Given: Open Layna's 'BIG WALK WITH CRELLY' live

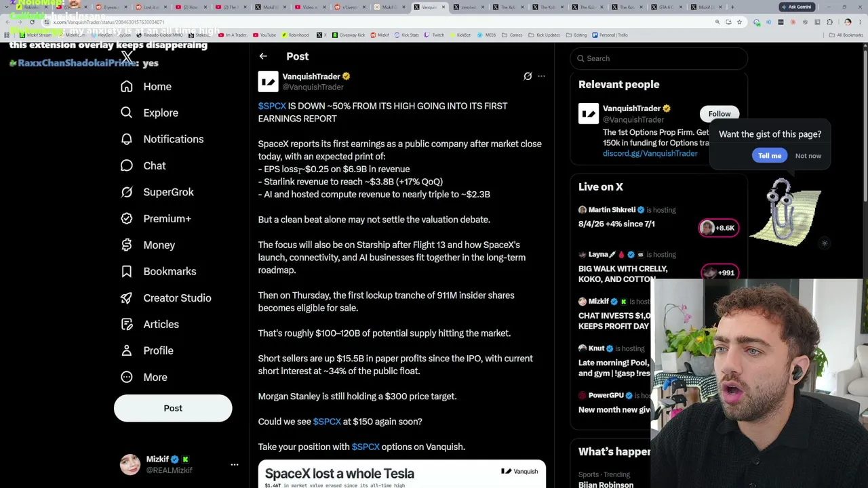Looking at the screenshot, I should (623, 274).
